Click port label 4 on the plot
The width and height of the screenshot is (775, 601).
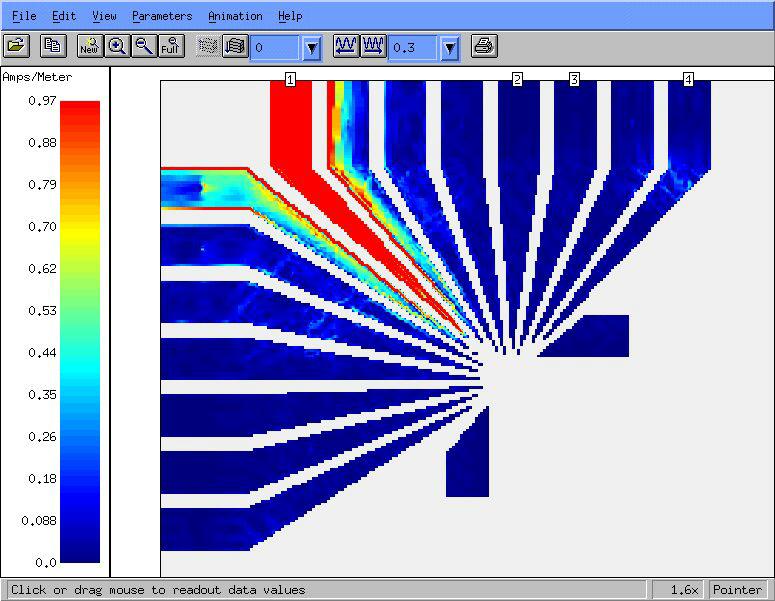688,79
